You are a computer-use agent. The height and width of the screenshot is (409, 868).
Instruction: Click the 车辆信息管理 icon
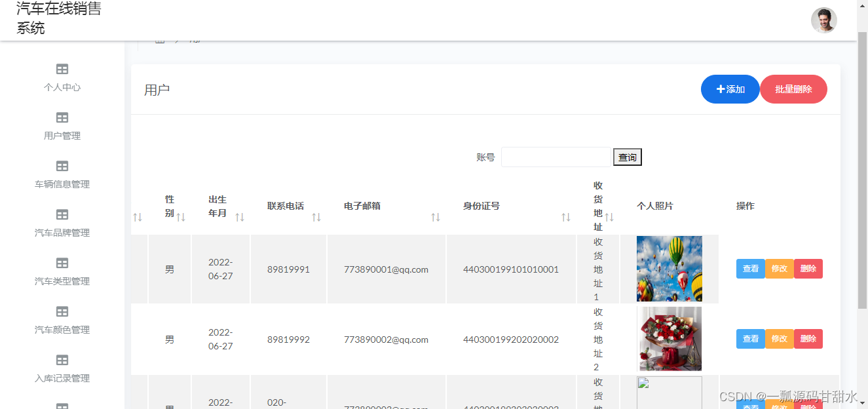point(62,166)
